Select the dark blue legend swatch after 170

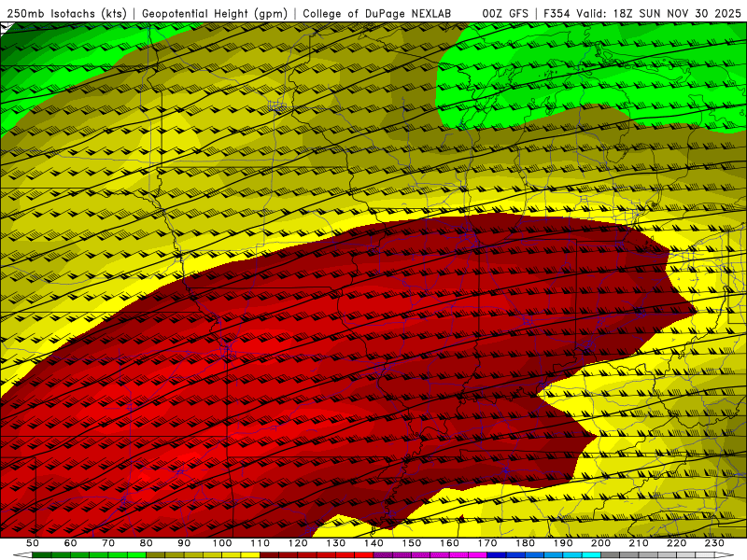[x=497, y=555]
